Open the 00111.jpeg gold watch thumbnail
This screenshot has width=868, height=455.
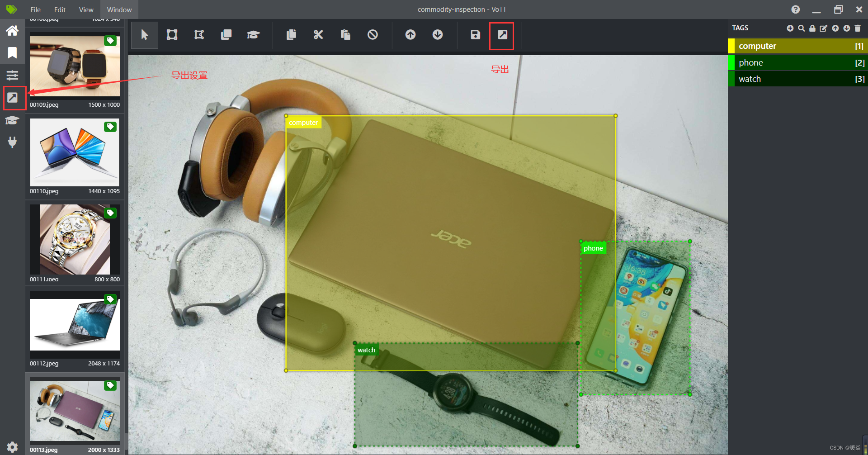[75, 239]
